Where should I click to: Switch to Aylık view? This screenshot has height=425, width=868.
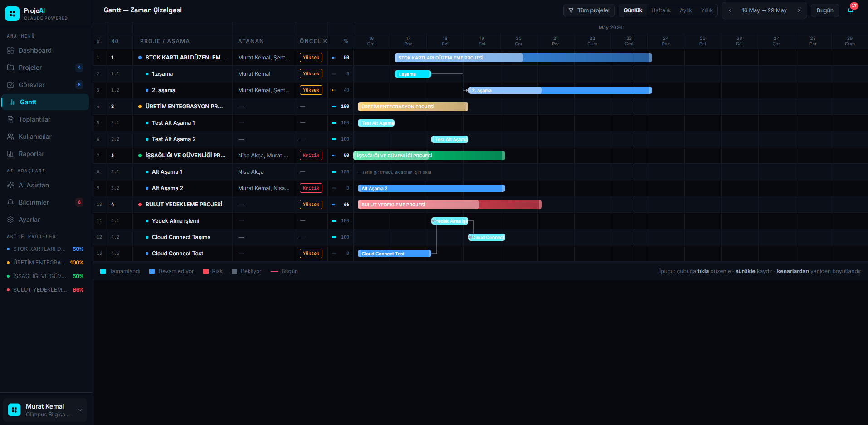(686, 10)
